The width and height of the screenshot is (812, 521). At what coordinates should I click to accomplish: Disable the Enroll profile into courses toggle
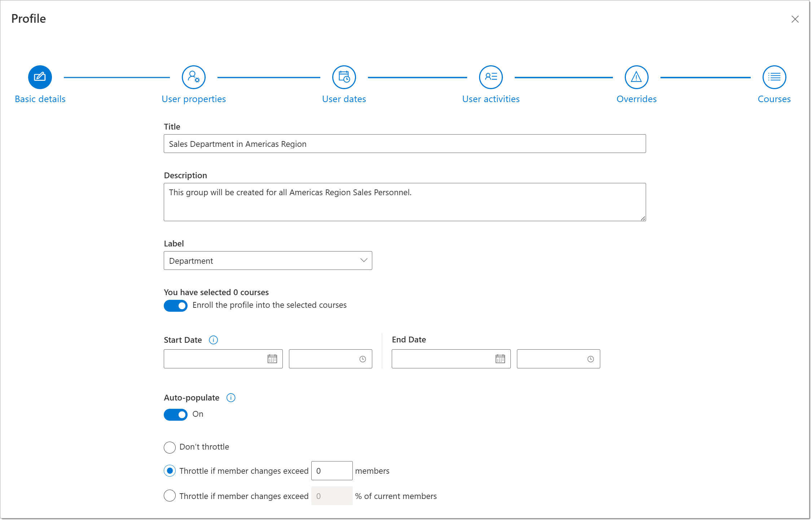coord(176,306)
